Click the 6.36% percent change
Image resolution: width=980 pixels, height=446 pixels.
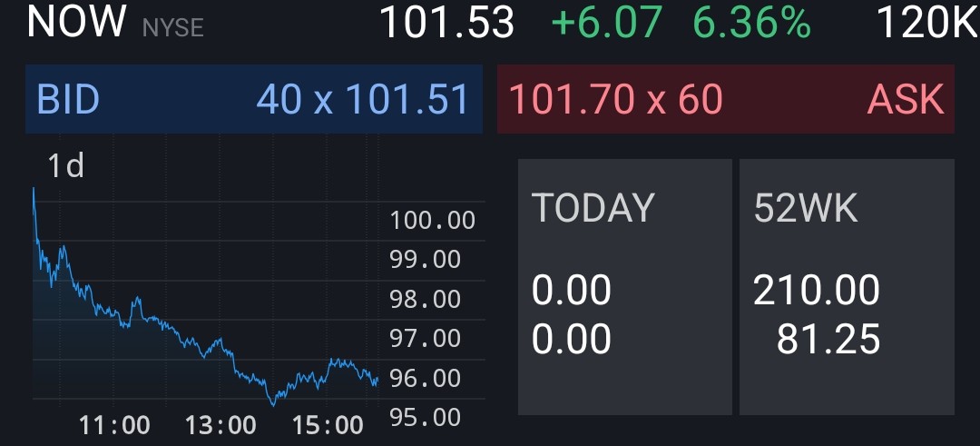(752, 23)
